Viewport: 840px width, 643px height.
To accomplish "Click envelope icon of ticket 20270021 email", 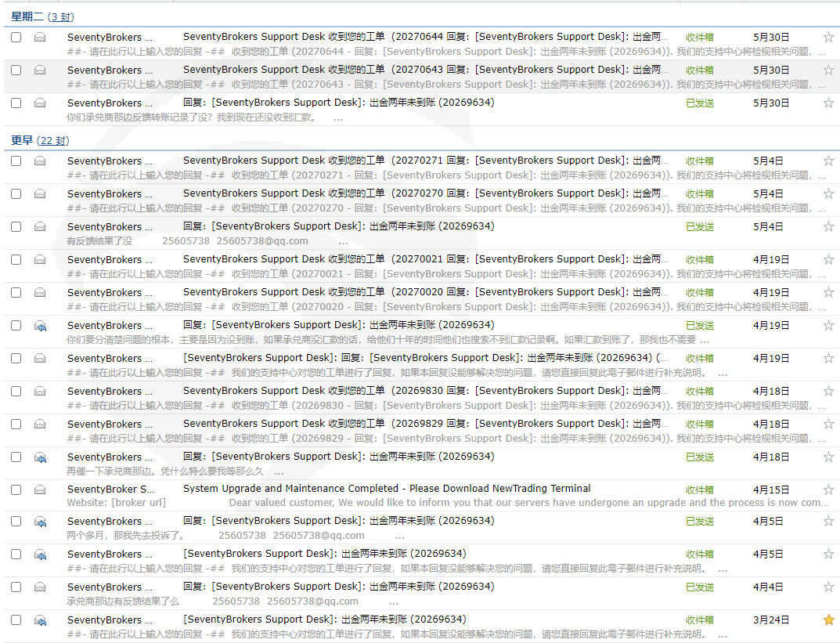I will [40, 259].
